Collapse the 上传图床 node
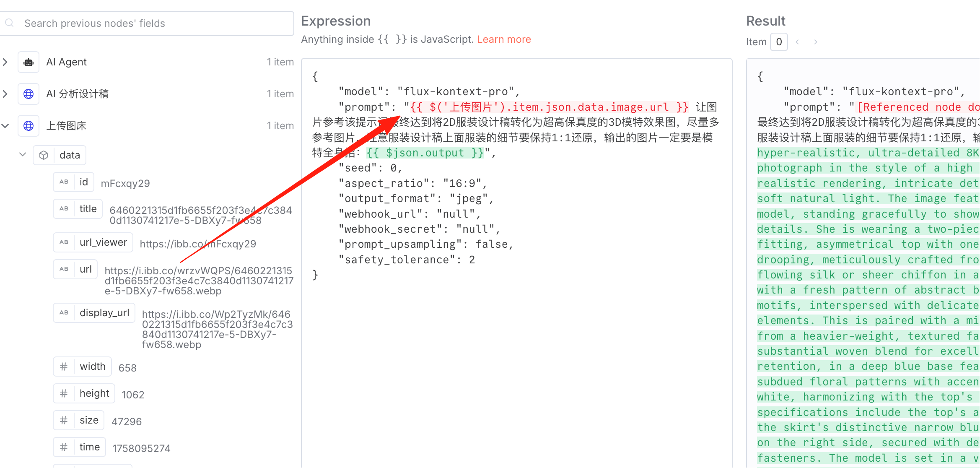This screenshot has height=468, width=980. [x=5, y=126]
